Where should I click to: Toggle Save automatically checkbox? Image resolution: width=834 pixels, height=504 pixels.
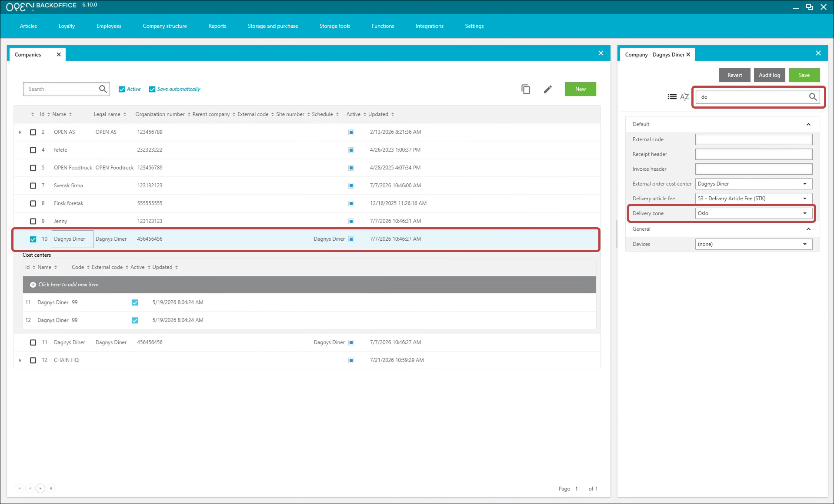152,89
